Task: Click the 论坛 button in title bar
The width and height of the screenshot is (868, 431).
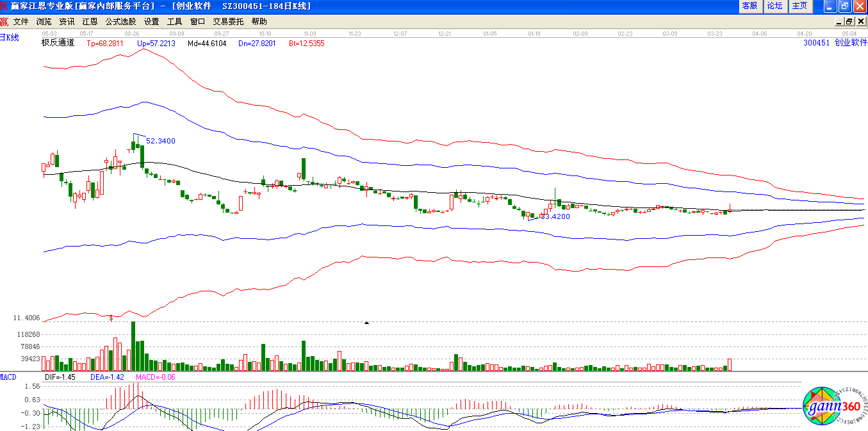Action: click(x=774, y=6)
